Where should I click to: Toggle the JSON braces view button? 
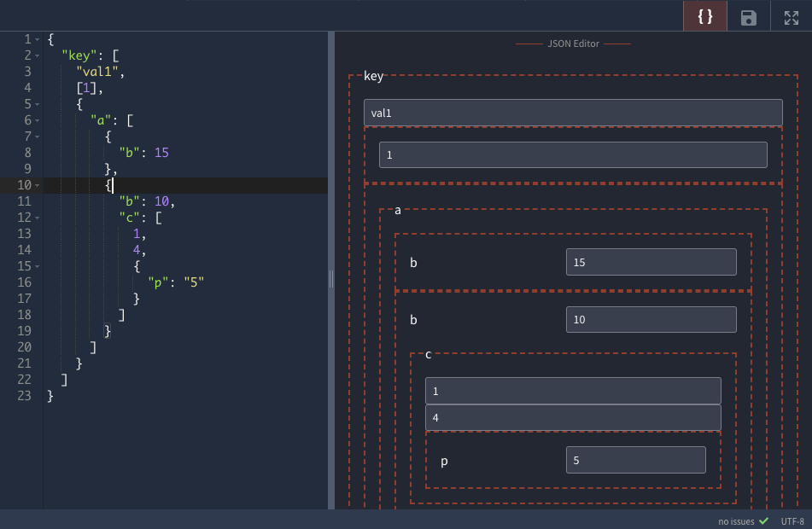click(x=704, y=16)
